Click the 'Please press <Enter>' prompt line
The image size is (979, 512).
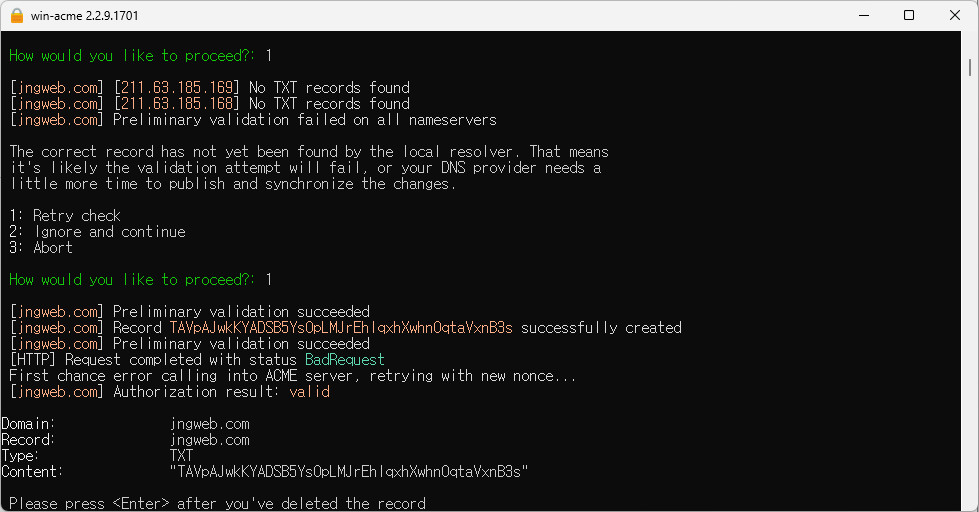click(x=217, y=503)
